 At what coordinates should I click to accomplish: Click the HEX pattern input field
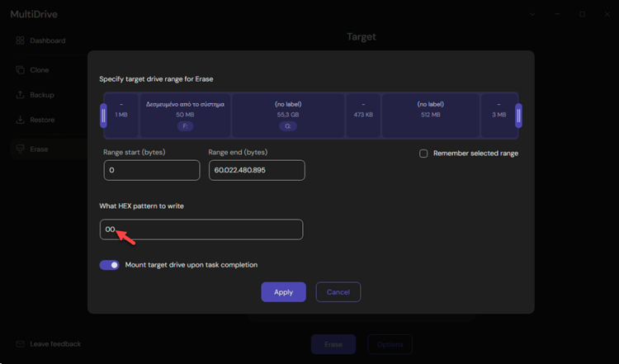coord(201,229)
